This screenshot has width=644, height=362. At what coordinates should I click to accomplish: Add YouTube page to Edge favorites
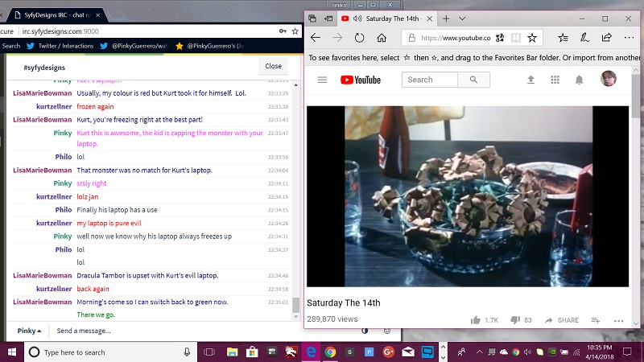tap(532, 38)
